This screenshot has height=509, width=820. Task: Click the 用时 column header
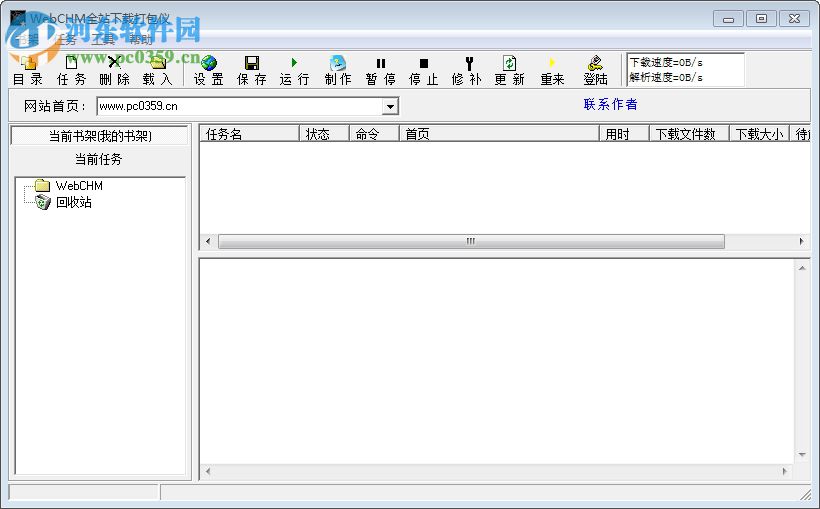623,134
